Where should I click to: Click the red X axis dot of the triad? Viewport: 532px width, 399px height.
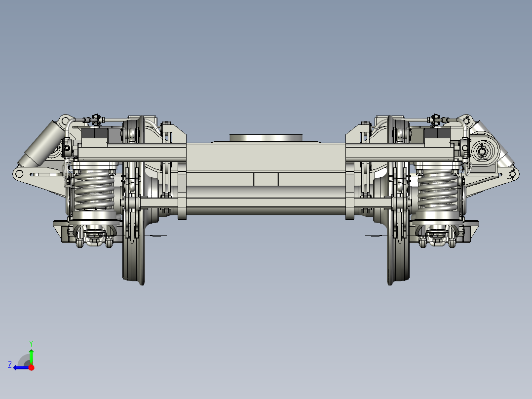[x=32, y=368]
